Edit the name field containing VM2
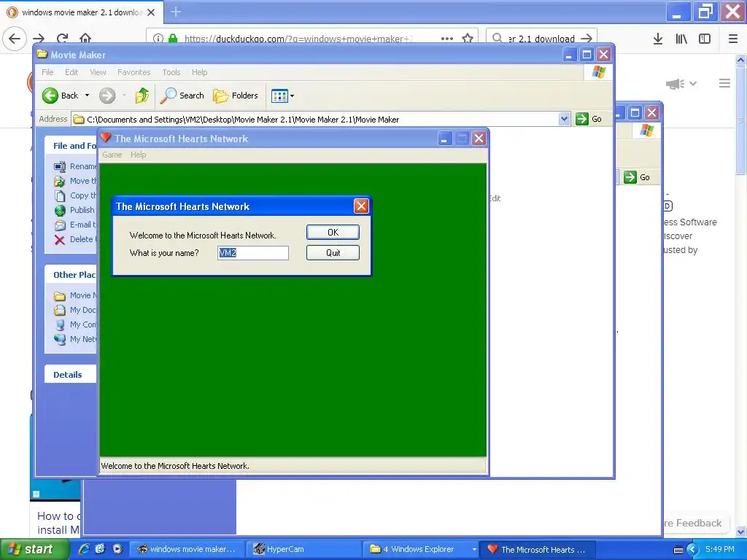 253,253
